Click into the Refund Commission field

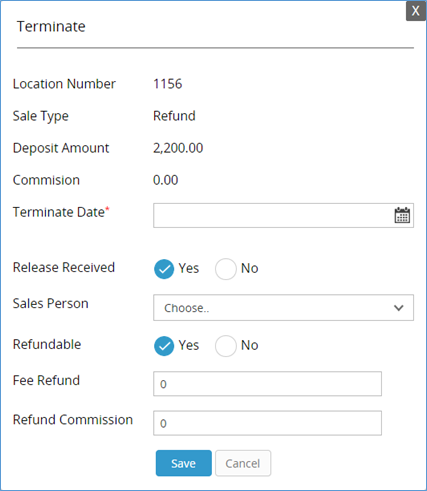267,423
